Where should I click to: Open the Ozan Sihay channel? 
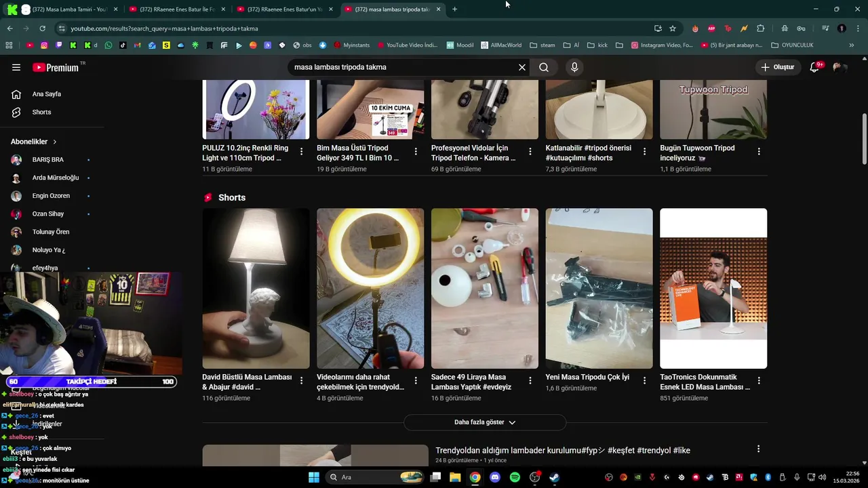click(52, 213)
